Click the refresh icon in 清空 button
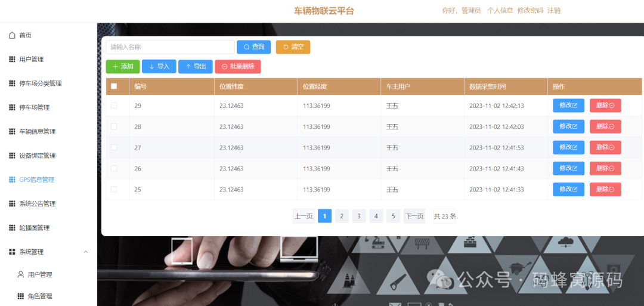 (286, 47)
